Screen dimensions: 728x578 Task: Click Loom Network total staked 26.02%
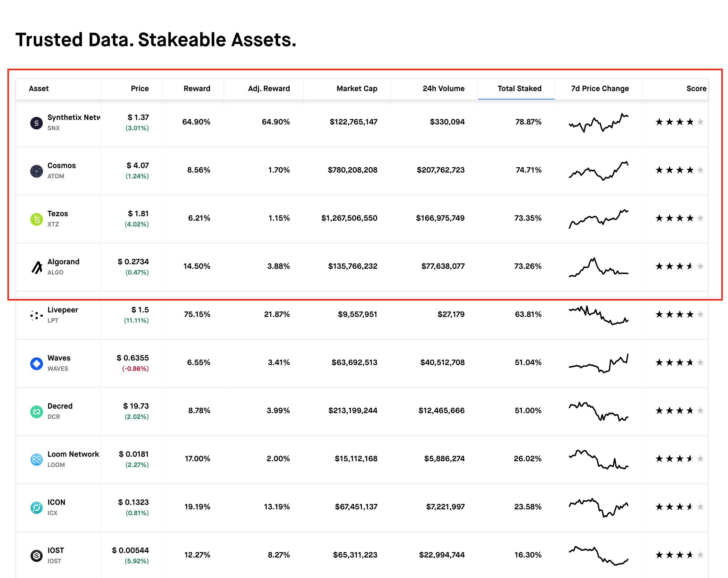(527, 459)
